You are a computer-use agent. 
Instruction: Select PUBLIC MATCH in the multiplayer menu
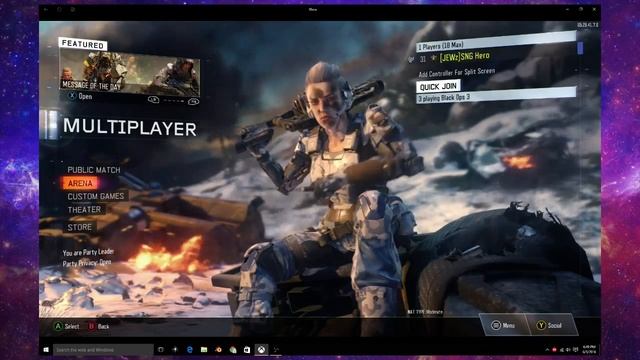[94, 170]
